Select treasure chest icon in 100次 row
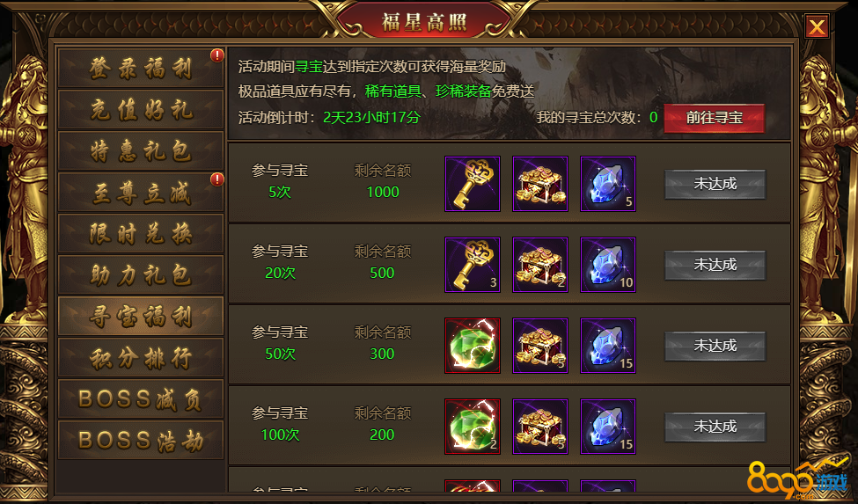 pyautogui.click(x=540, y=427)
